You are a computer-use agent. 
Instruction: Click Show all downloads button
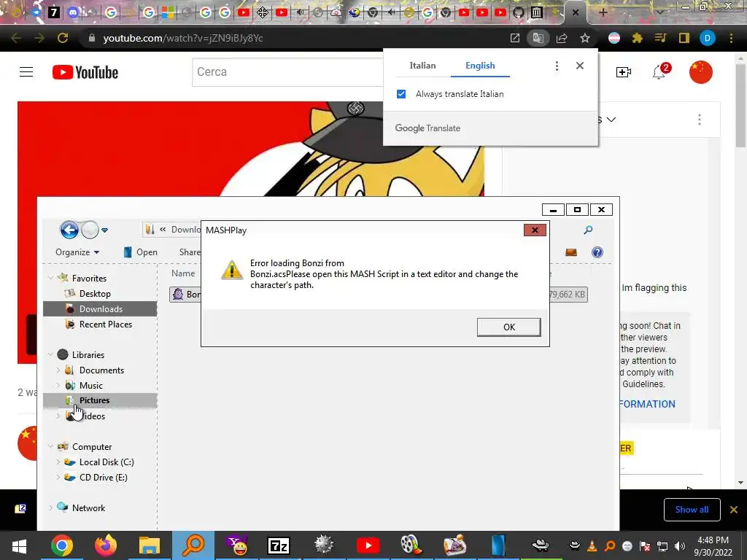click(692, 510)
